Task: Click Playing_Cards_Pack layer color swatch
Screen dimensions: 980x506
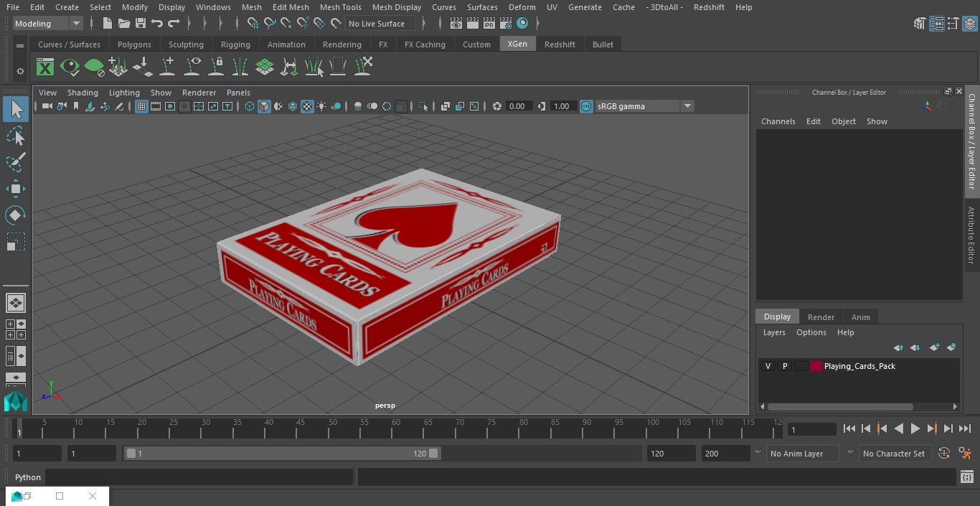Action: [x=816, y=366]
